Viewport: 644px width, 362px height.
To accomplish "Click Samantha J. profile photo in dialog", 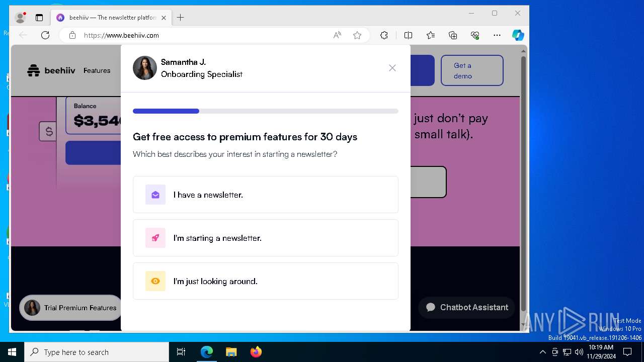I will [145, 68].
